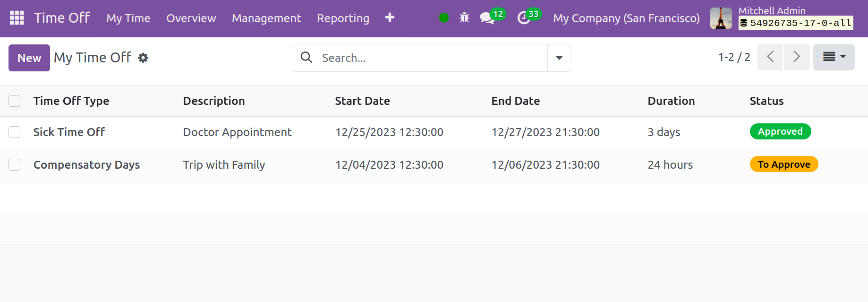Click the plus icon in navbar
This screenshot has height=302, width=868.
(x=390, y=18)
